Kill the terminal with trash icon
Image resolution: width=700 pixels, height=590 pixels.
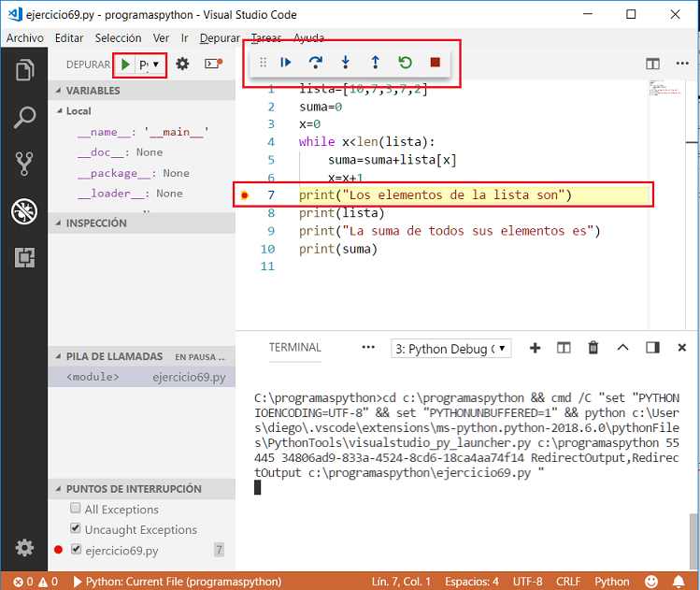tap(593, 348)
